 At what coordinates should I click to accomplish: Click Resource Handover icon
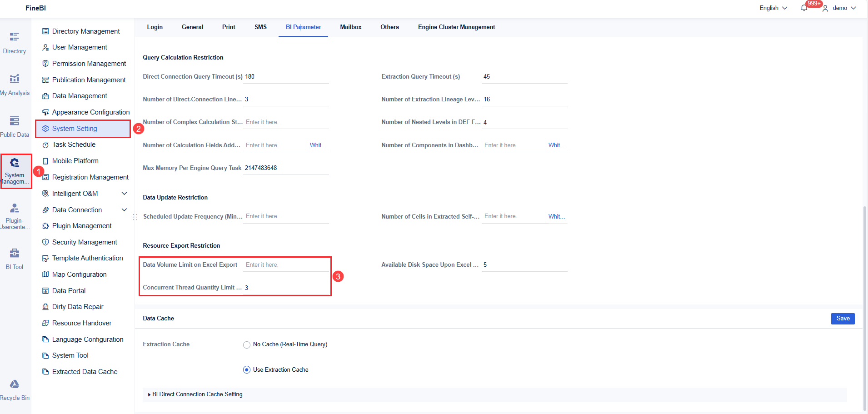pos(45,323)
